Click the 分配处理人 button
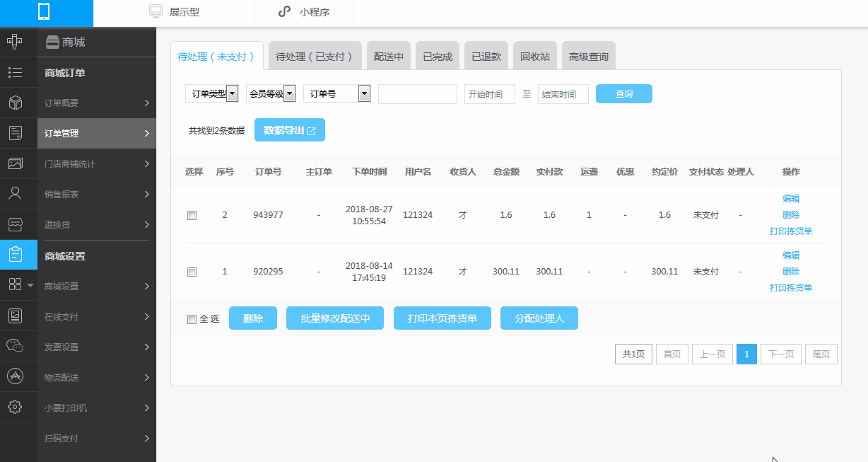 pyautogui.click(x=539, y=318)
